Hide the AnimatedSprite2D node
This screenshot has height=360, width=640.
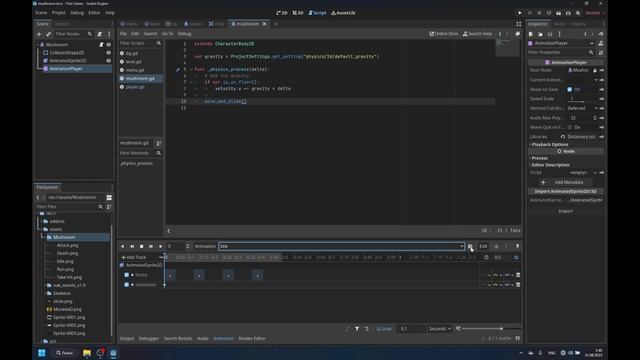[x=109, y=61]
